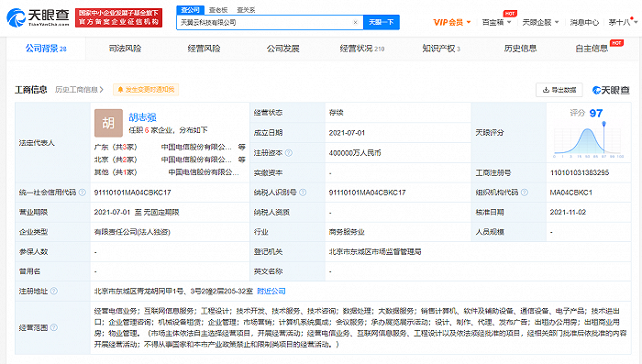This screenshot has height=364, width=642.
Task: Focus the company search input field
Action: point(270,23)
